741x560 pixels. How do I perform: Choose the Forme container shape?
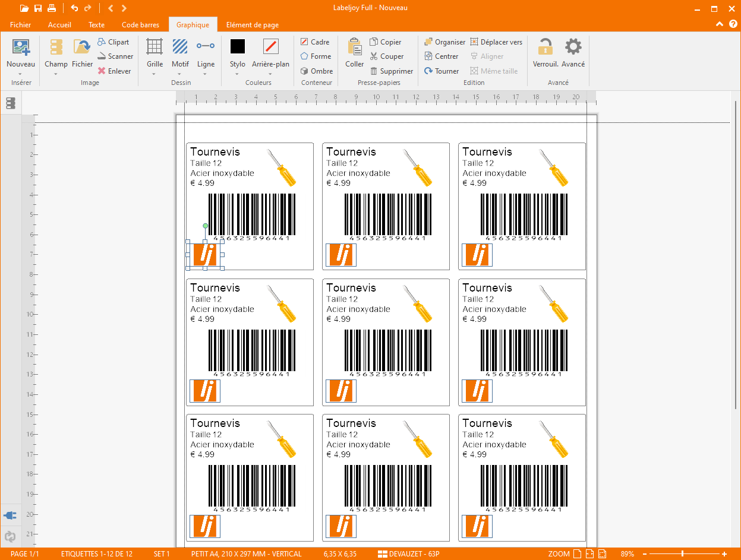click(316, 56)
